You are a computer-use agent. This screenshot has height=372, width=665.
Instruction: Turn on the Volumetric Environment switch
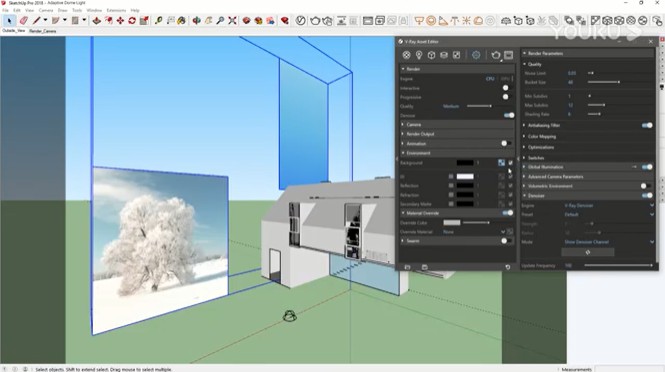[646, 186]
